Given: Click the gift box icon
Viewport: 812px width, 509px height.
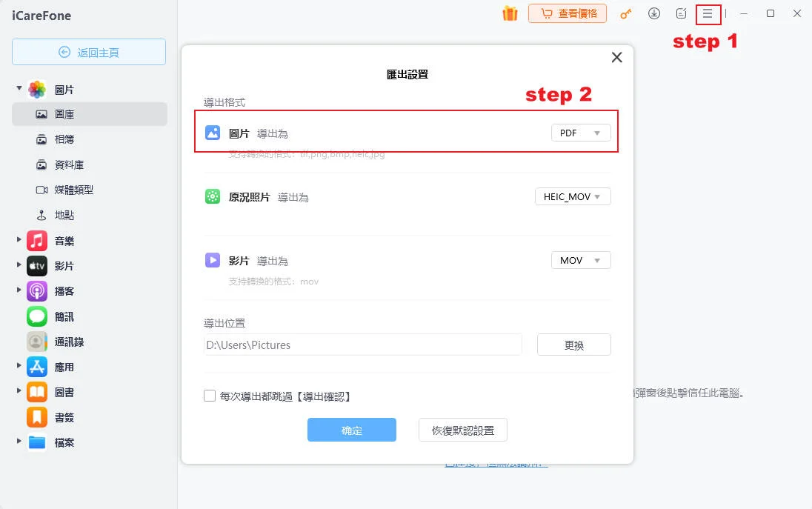Looking at the screenshot, I should 510,13.
